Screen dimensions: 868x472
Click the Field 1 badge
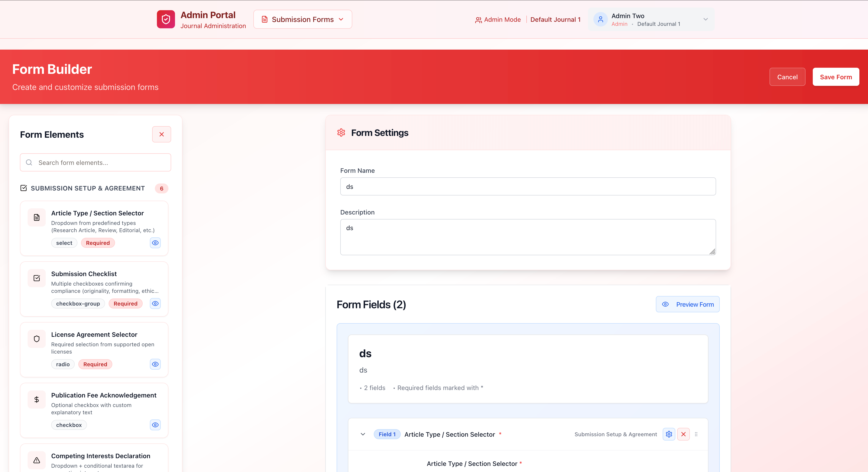tap(387, 434)
